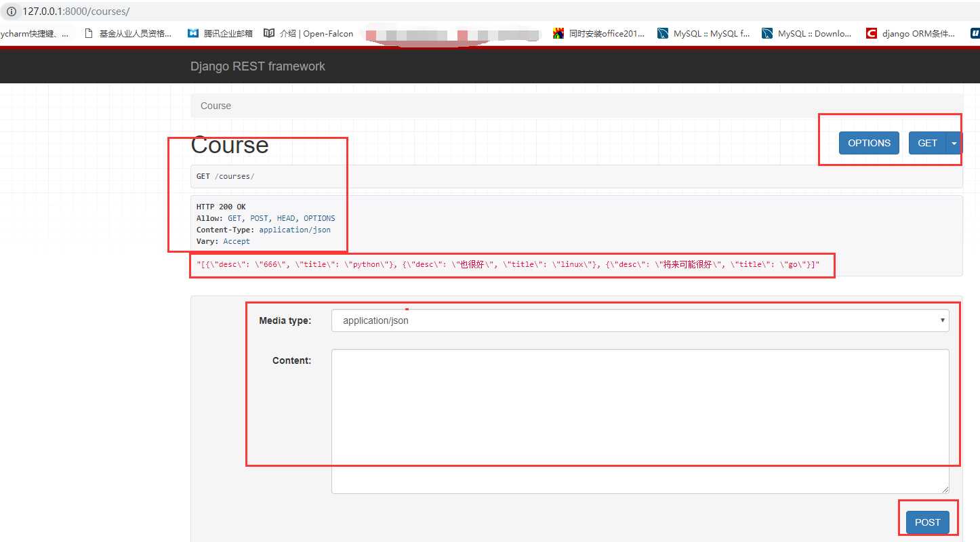The width and height of the screenshot is (980, 542).
Task: Submit with the POST button
Action: point(927,522)
